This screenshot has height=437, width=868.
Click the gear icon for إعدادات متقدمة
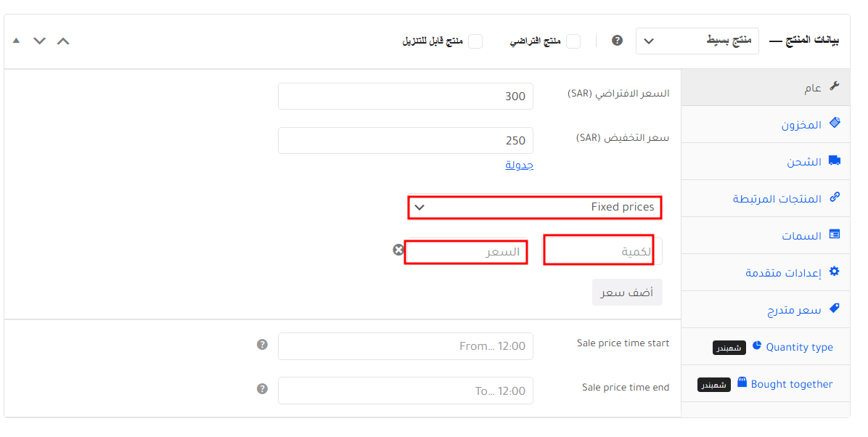click(834, 271)
